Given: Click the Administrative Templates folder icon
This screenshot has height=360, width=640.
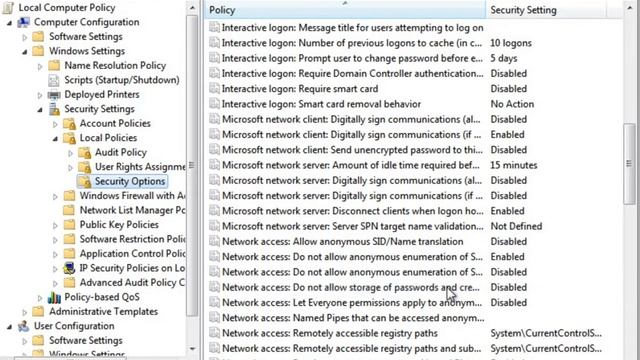Looking at the screenshot, I should click(x=38, y=312).
